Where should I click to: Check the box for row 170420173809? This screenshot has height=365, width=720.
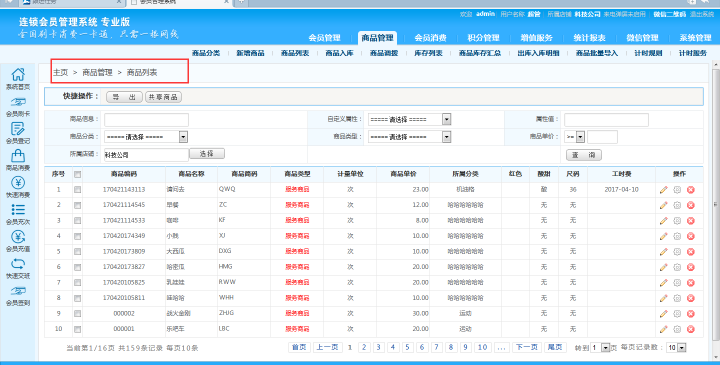coord(78,252)
